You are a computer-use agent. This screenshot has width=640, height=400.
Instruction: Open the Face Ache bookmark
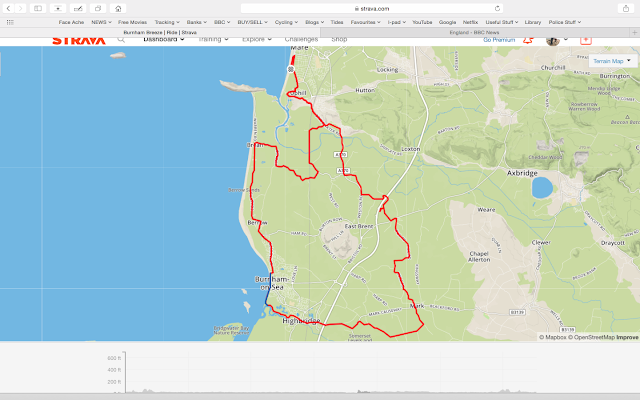(x=71, y=22)
